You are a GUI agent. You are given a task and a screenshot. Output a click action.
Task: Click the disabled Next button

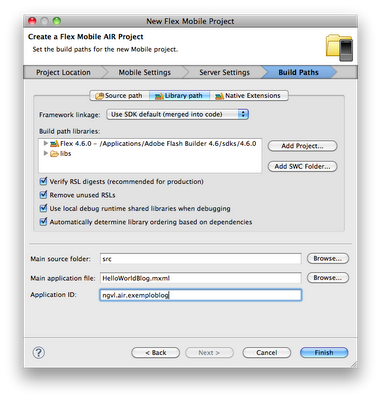pos(209,353)
